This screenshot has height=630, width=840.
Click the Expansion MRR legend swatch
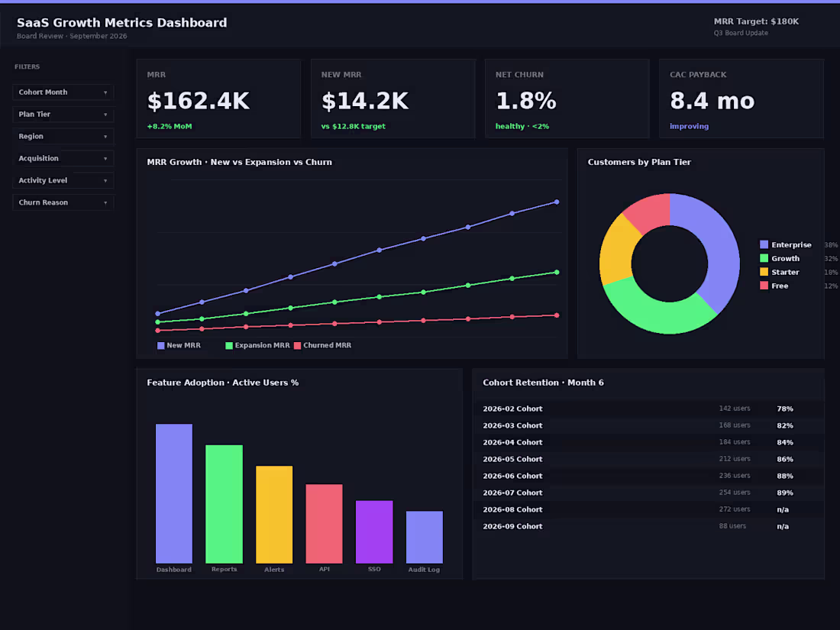click(x=229, y=345)
